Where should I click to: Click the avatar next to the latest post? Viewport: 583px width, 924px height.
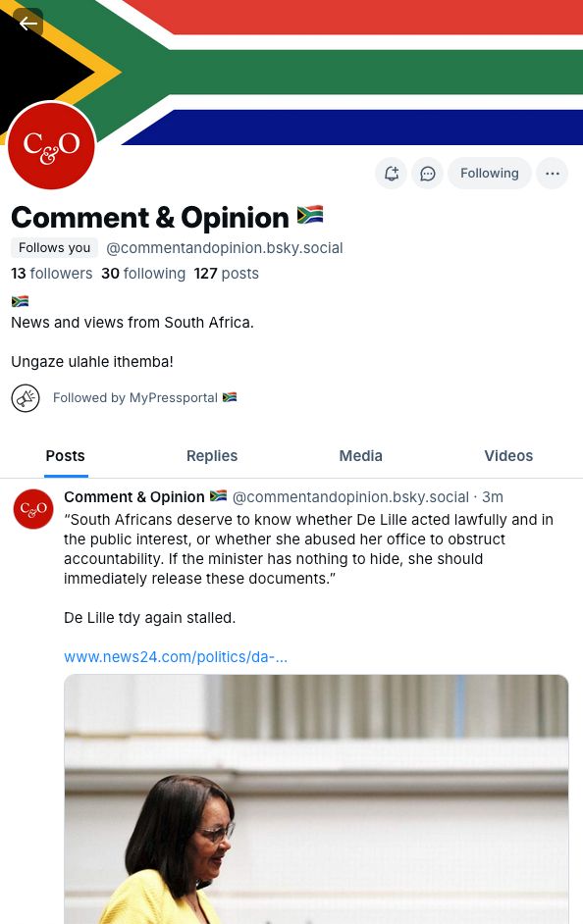click(x=33, y=509)
